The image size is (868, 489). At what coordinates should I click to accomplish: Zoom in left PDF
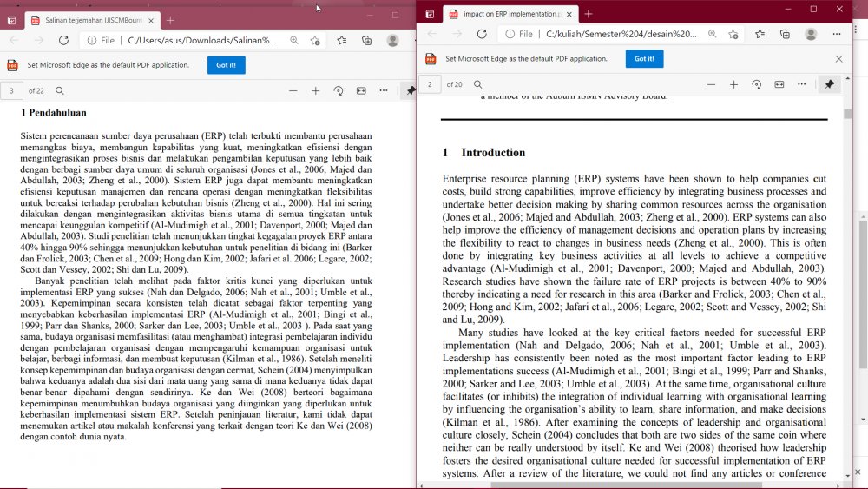coord(316,91)
